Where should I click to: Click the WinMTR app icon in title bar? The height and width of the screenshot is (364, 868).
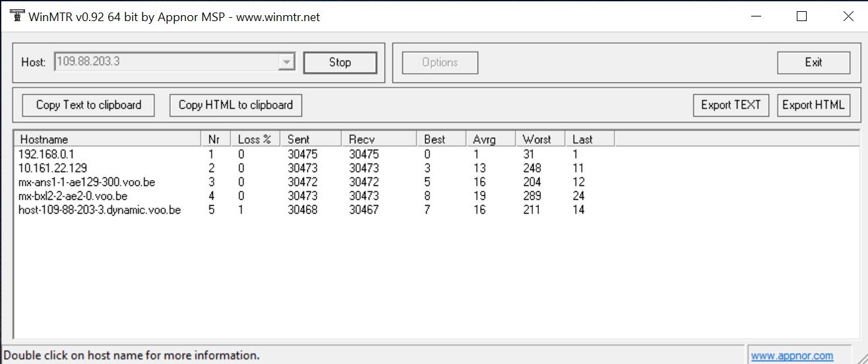pos(16,16)
